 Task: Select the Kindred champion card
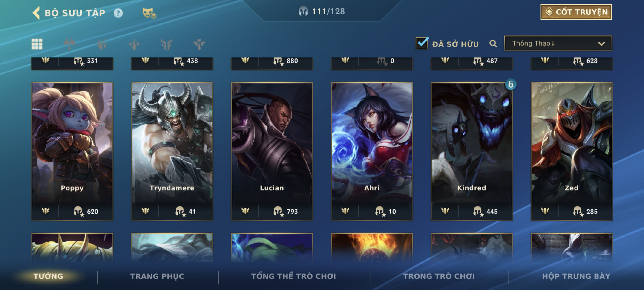click(472, 151)
